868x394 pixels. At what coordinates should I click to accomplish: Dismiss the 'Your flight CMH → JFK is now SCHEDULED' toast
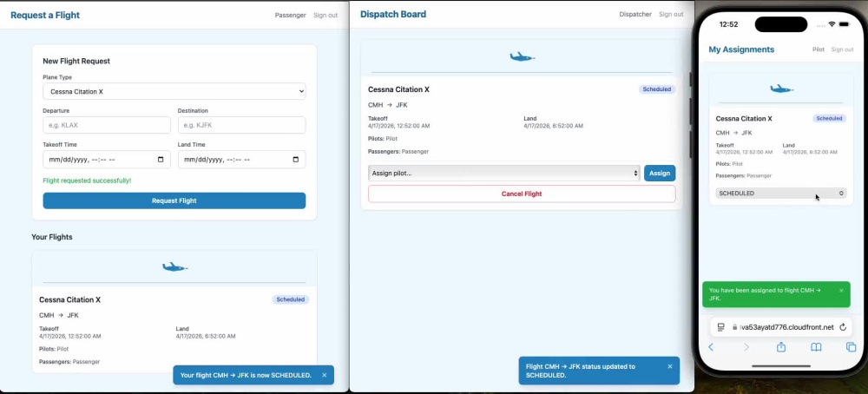[x=325, y=375]
